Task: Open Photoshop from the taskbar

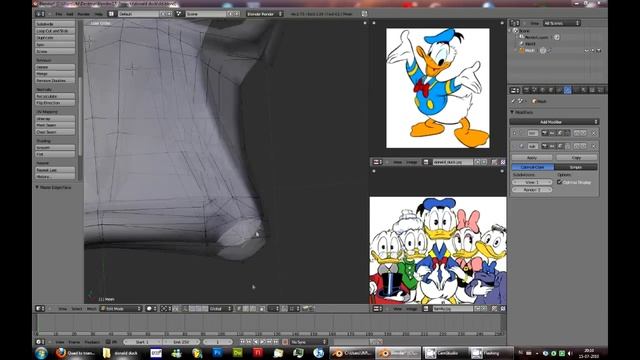Action: (x=217, y=353)
